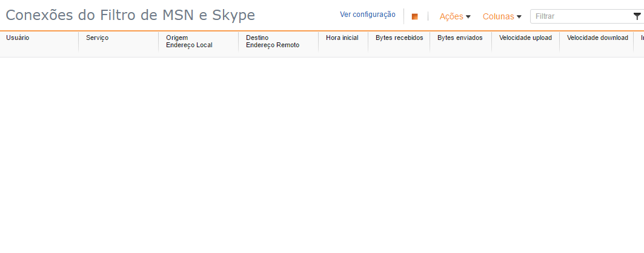
Task: Sort by Usuário column header
Action: tap(18, 38)
